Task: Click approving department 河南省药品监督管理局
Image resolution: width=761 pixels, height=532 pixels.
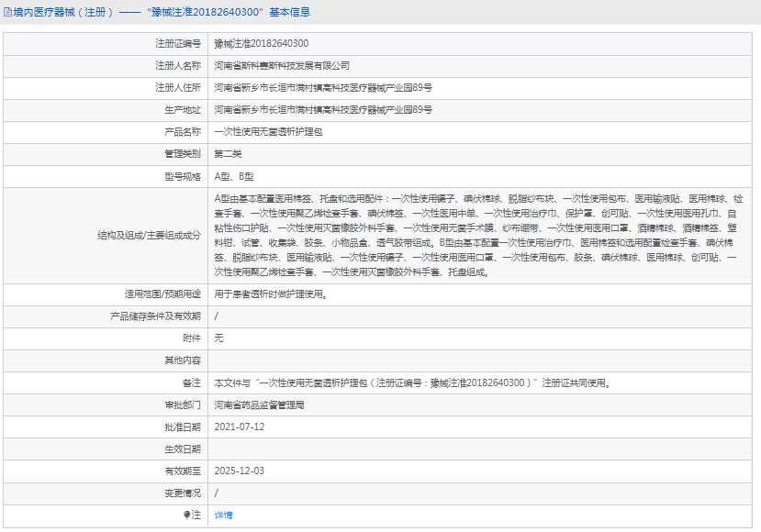Action: (x=259, y=405)
